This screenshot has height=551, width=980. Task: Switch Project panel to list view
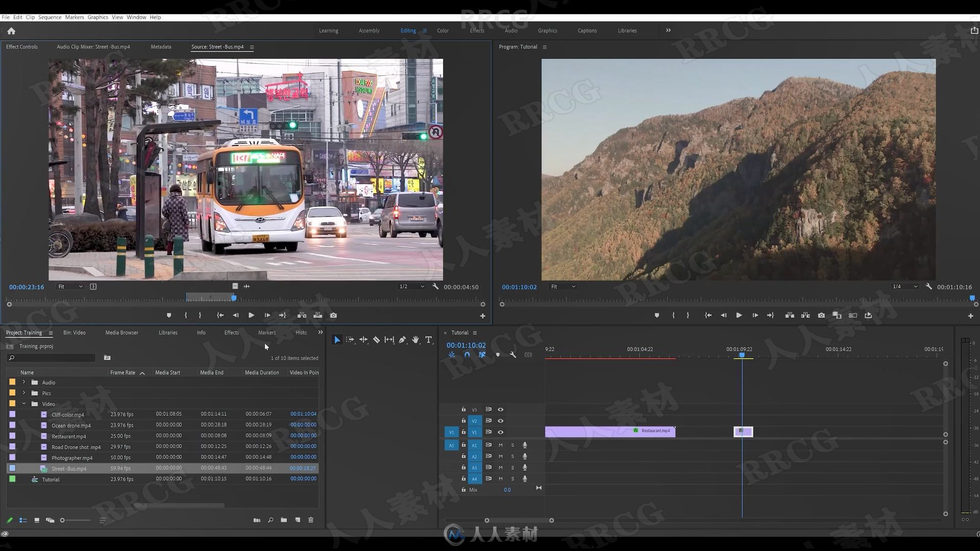click(23, 520)
